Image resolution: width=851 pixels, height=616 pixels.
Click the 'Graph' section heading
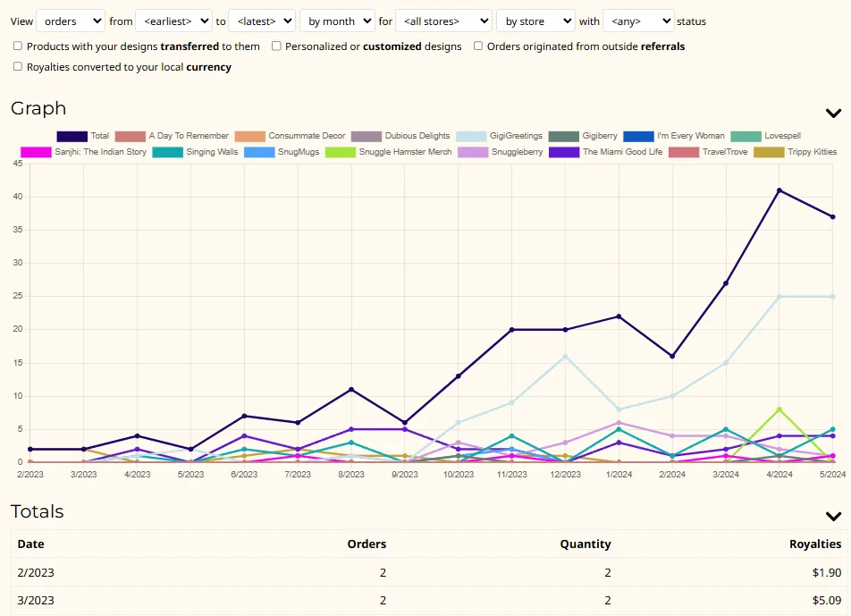(x=38, y=108)
